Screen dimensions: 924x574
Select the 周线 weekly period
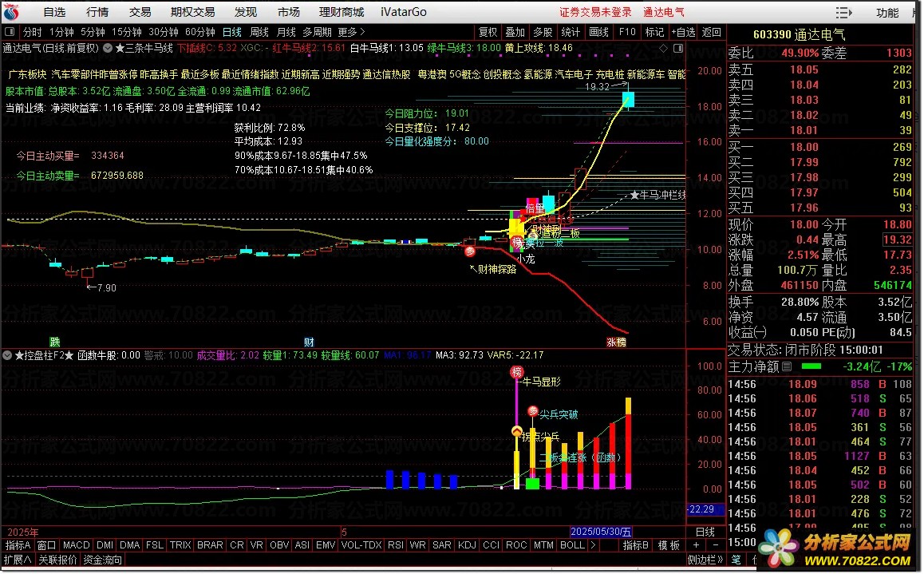pyautogui.click(x=259, y=32)
